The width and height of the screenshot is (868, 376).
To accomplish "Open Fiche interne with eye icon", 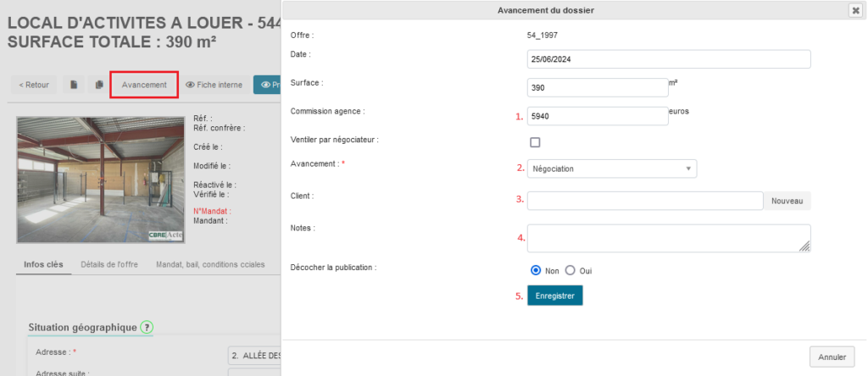I will coord(214,85).
